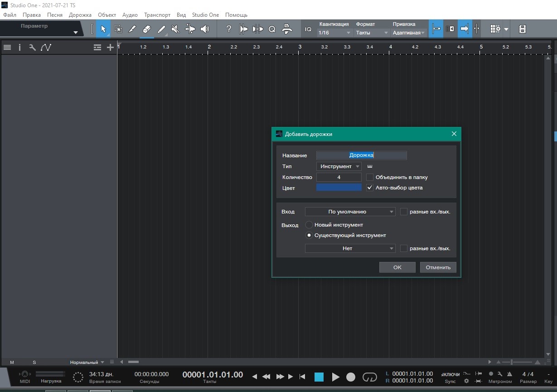Open add track presets list icon

(x=97, y=47)
